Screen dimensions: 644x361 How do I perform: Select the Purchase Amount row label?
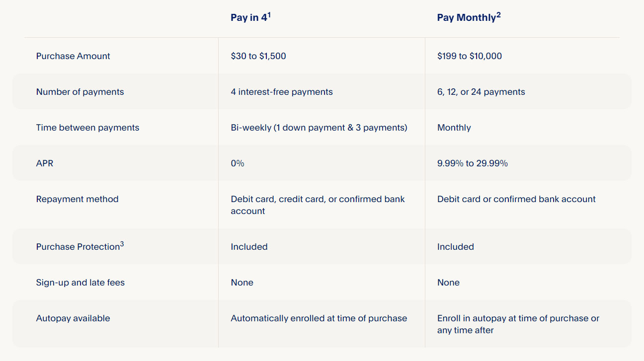(73, 56)
